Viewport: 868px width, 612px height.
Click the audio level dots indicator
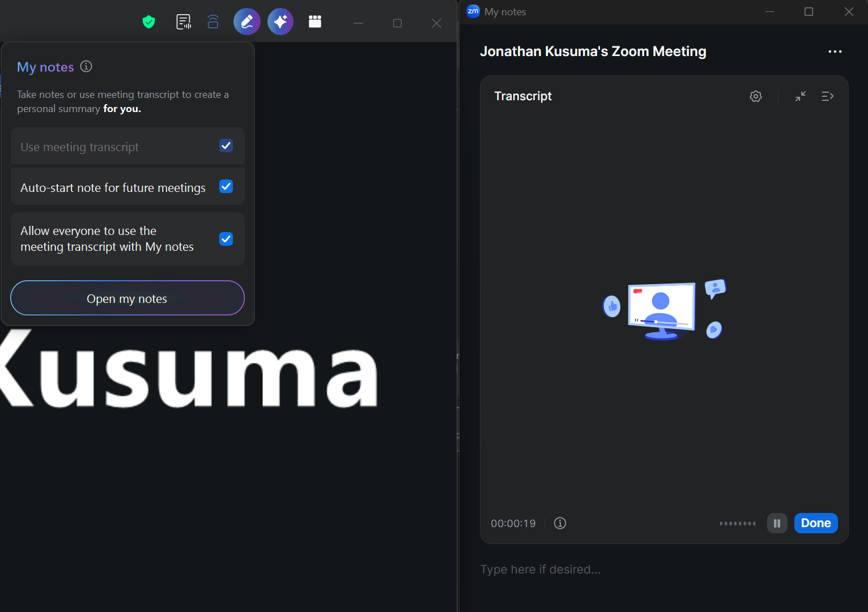(x=738, y=524)
